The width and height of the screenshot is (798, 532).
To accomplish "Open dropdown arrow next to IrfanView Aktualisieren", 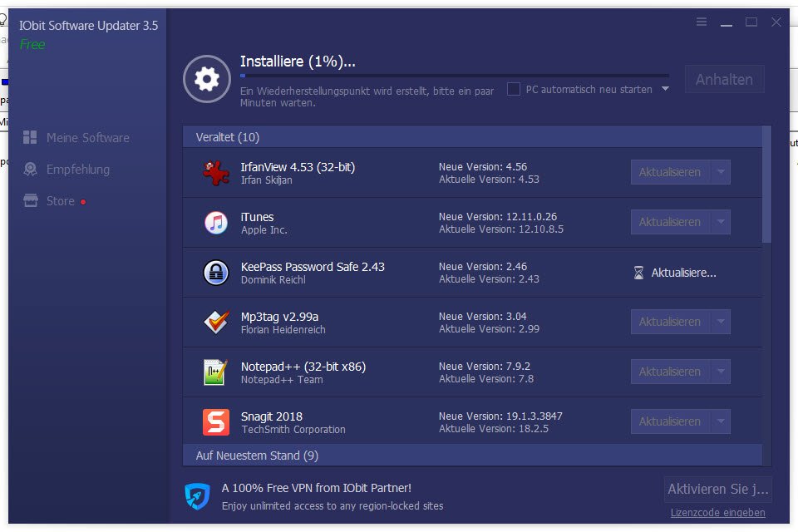I will point(721,172).
